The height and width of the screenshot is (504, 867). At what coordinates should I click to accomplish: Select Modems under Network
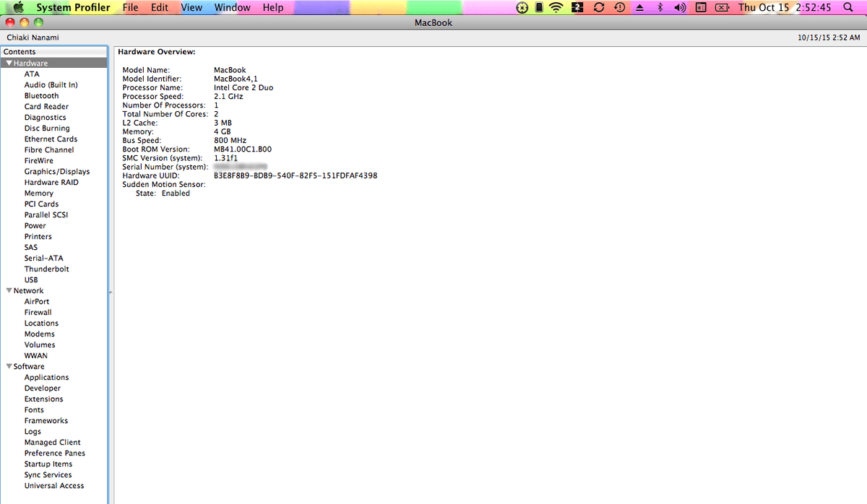pyautogui.click(x=39, y=334)
